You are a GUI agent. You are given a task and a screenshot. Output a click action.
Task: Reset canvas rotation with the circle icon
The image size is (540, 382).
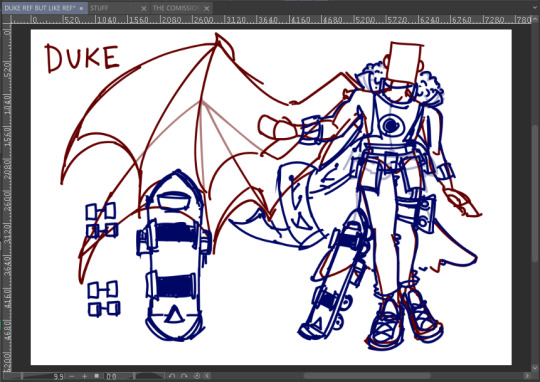pos(197,376)
